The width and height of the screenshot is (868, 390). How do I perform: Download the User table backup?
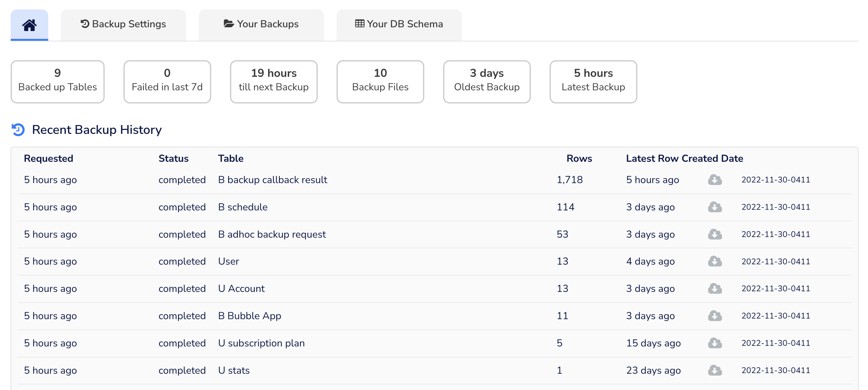click(715, 261)
